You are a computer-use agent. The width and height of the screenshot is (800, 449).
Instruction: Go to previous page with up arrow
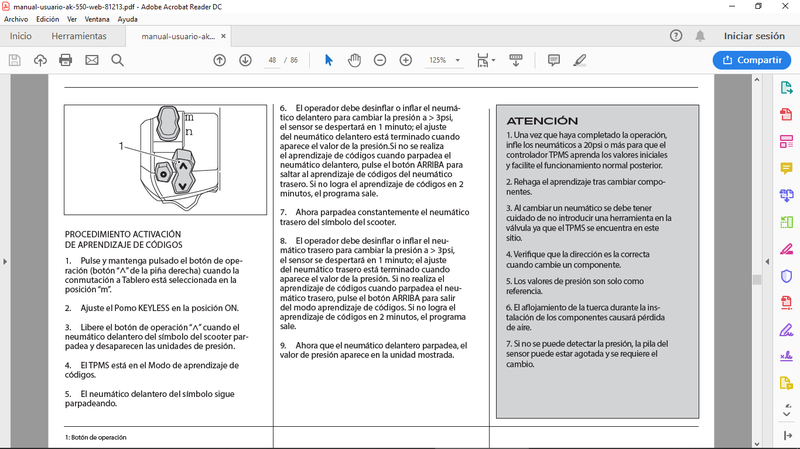(219, 60)
